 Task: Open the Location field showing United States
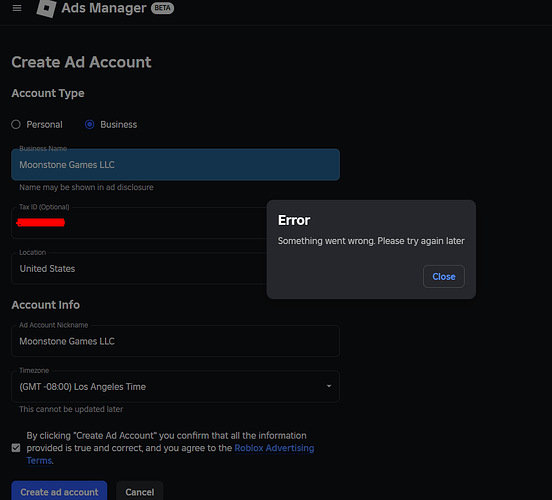point(139,268)
